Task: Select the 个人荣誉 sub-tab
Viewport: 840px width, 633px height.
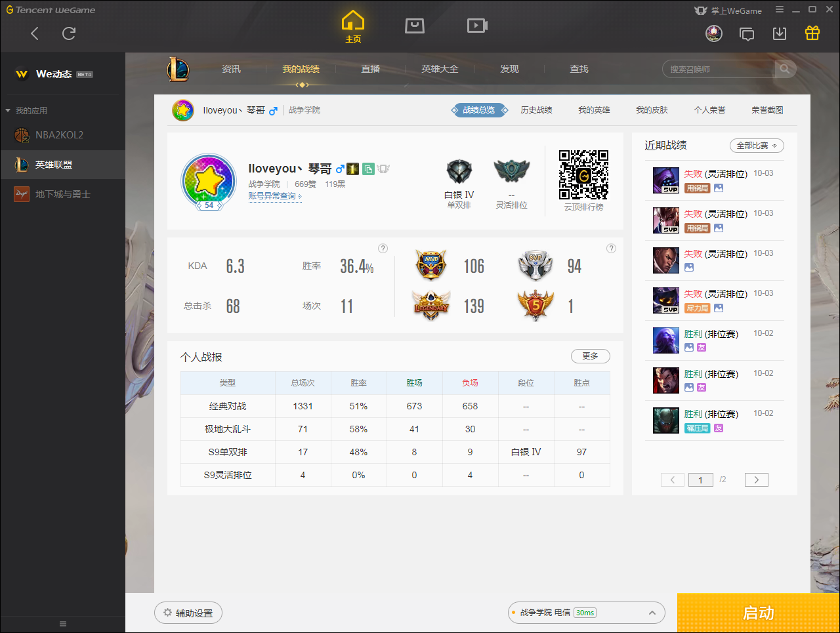Action: click(709, 110)
